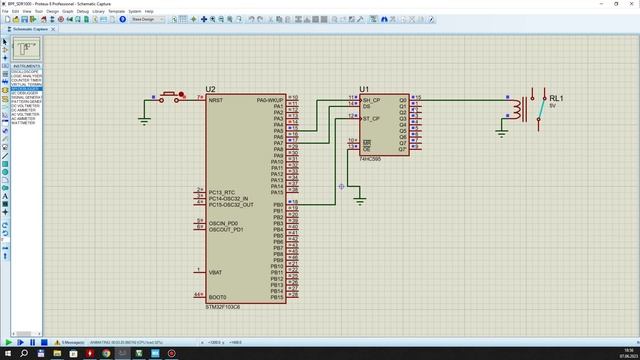Click the U1 74HC595 shift register component

384,124
